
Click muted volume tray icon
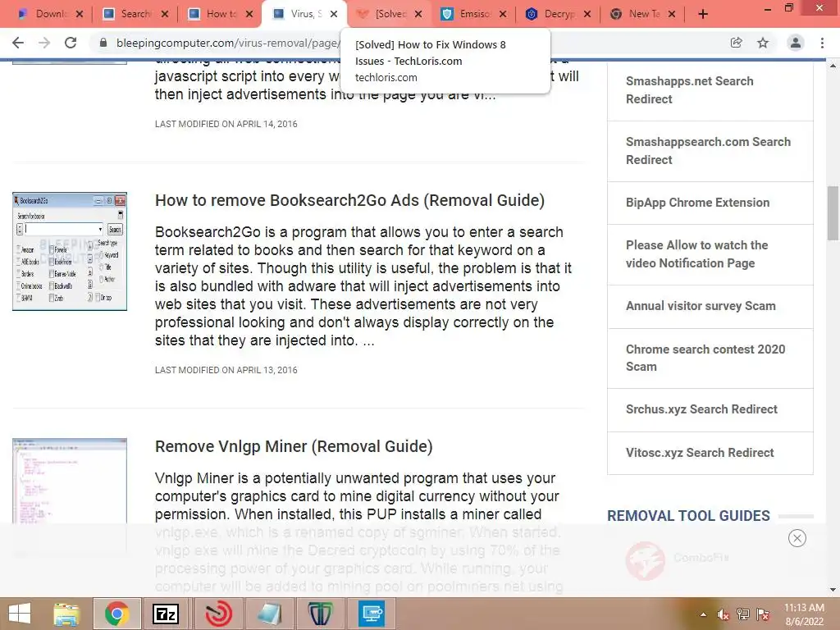coord(723,614)
